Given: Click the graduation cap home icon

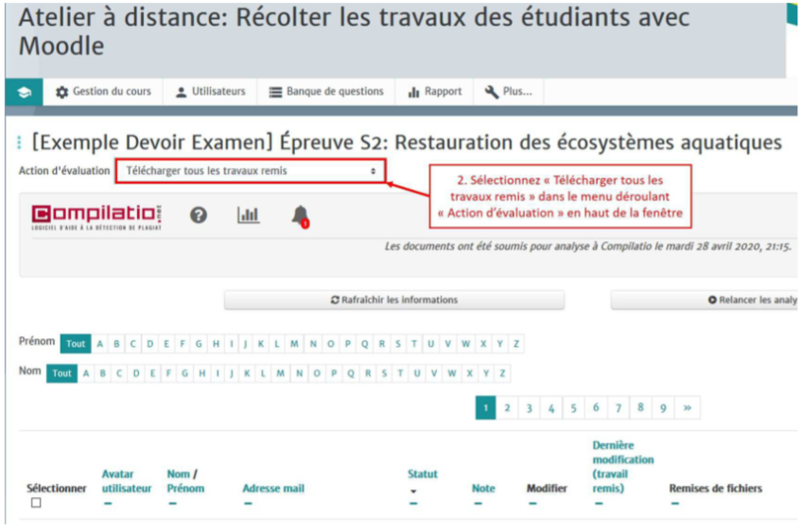Looking at the screenshot, I should point(25,92).
